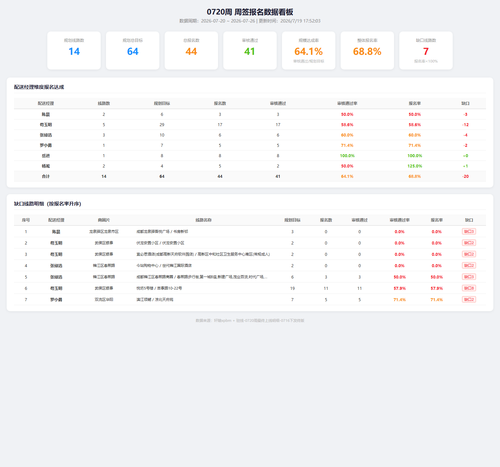Click the 规划目标 value 29 in the manager table
Image resolution: width=500 pixels, height=467 pixels.
point(162,125)
